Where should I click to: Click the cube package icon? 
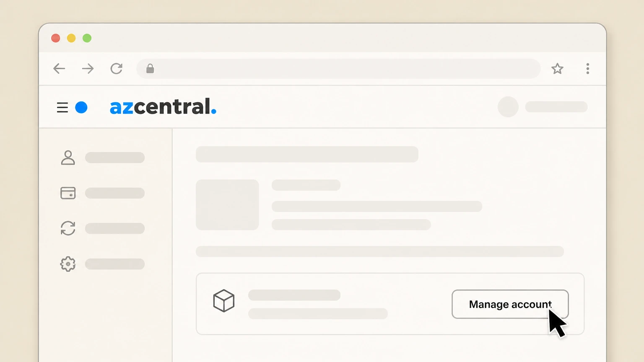pos(224,300)
